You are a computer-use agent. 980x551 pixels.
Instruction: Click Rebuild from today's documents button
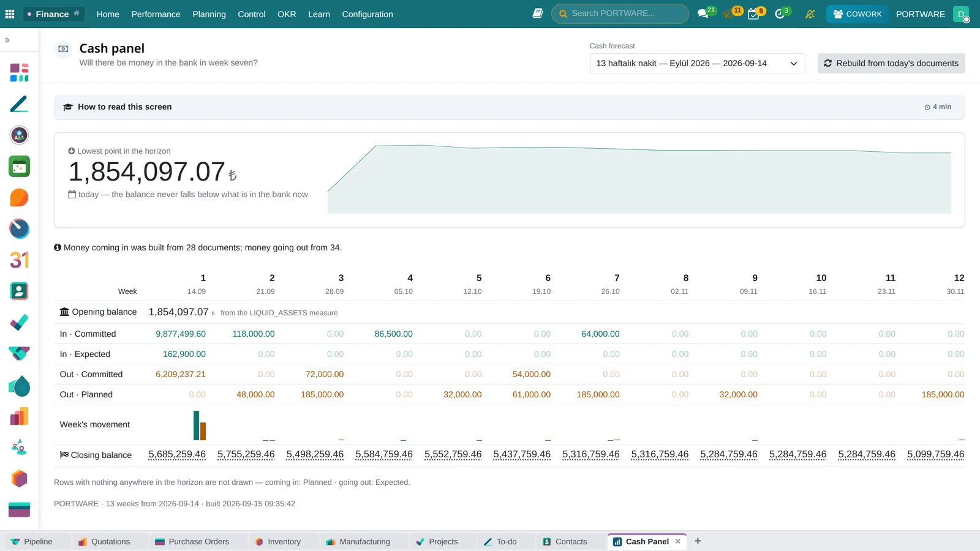[891, 63]
